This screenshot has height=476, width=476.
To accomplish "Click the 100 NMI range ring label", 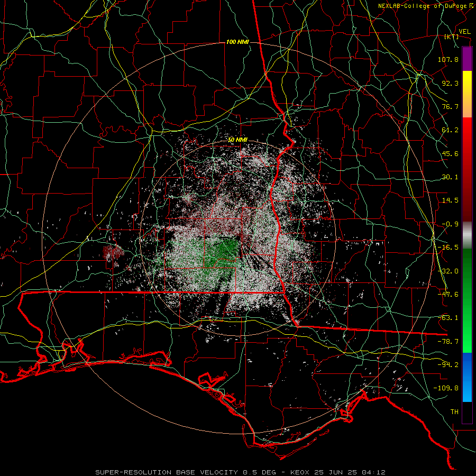I will (237, 42).
